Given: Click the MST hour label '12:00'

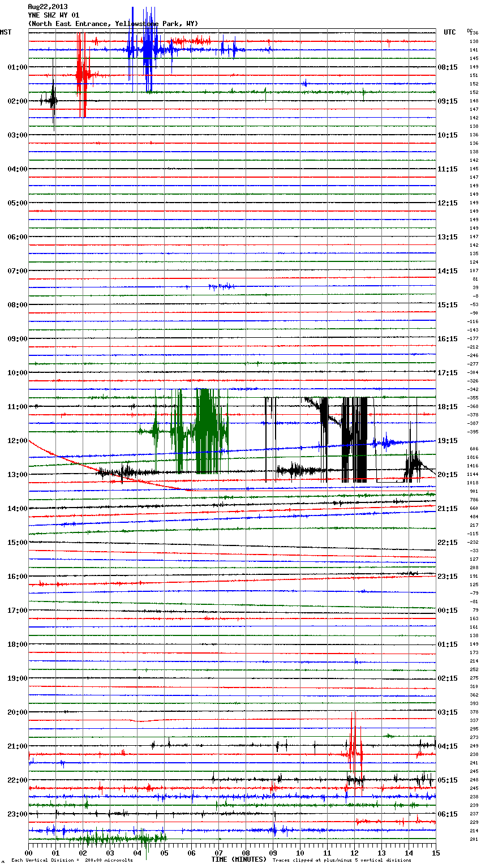Looking at the screenshot, I should click(18, 441).
